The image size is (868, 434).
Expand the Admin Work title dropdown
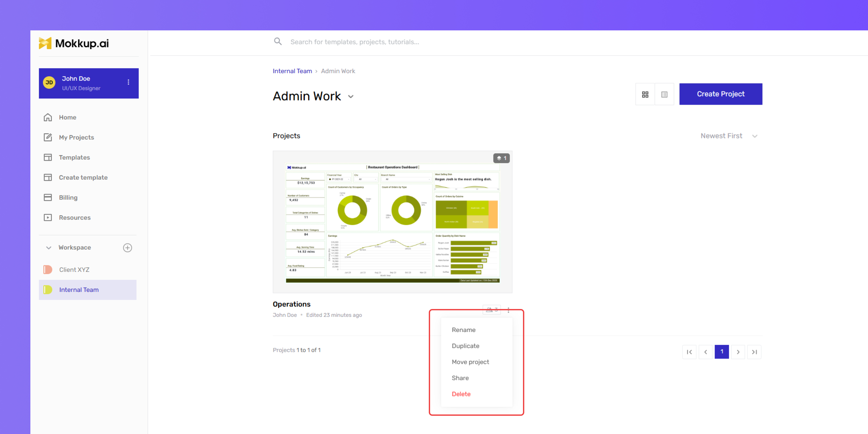coord(351,97)
